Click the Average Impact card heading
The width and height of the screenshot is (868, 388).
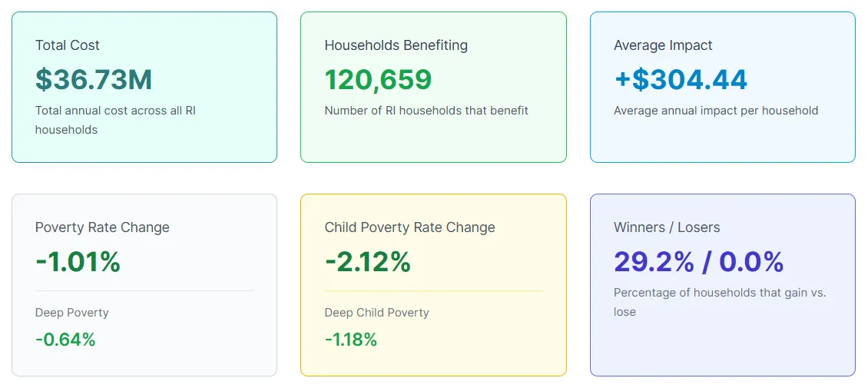(663, 45)
